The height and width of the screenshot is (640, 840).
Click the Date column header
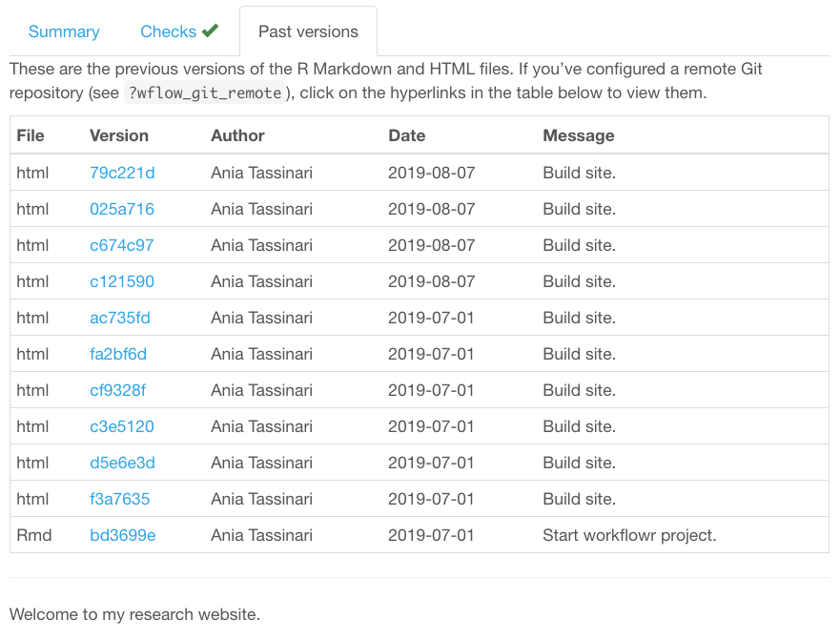(x=406, y=135)
